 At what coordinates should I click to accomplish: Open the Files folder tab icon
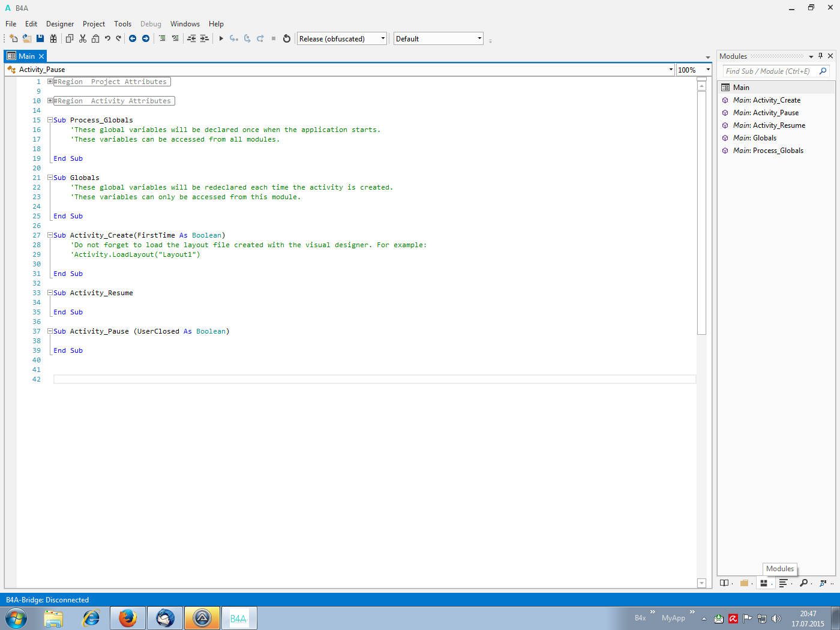pyautogui.click(x=744, y=583)
